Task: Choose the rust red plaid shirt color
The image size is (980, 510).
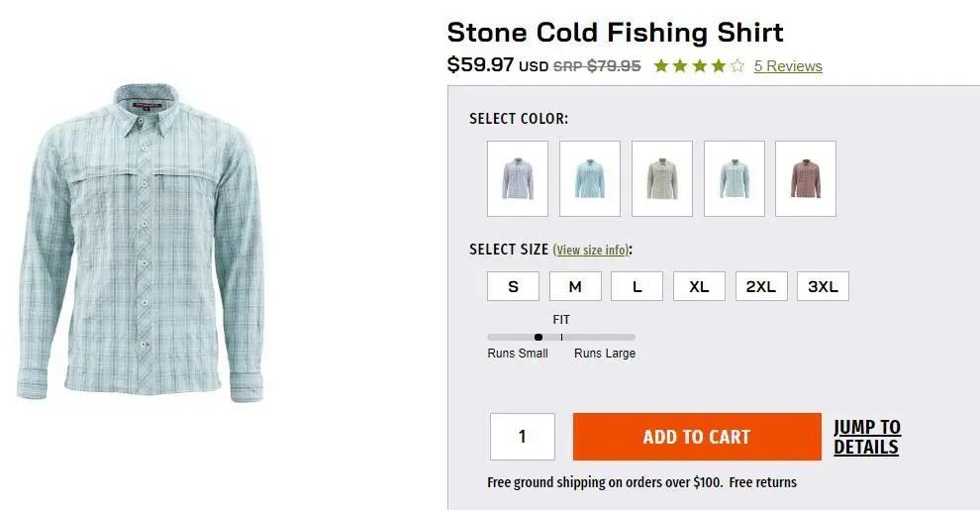Action: 806,178
